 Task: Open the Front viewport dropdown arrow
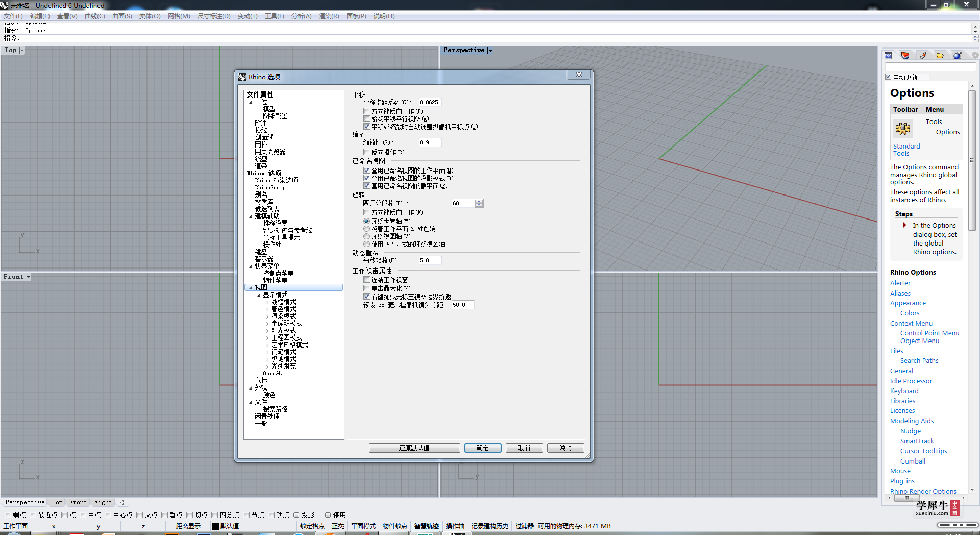point(28,277)
